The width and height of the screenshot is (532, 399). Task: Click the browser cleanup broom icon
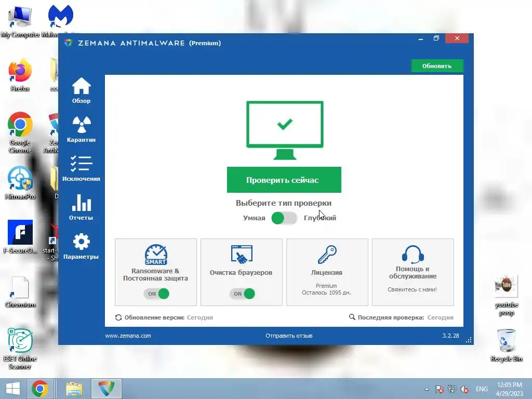click(x=242, y=254)
